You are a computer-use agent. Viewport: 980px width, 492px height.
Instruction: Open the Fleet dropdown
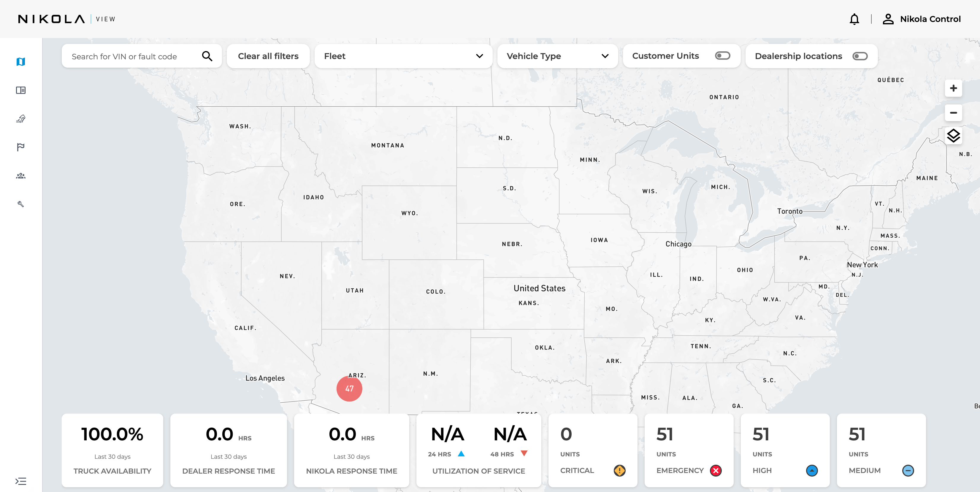(403, 56)
